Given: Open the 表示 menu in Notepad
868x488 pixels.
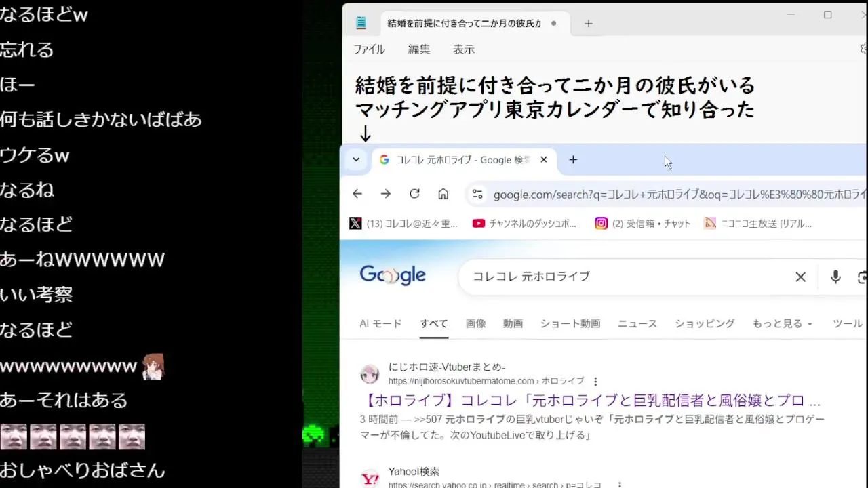Looking at the screenshot, I should [x=464, y=49].
